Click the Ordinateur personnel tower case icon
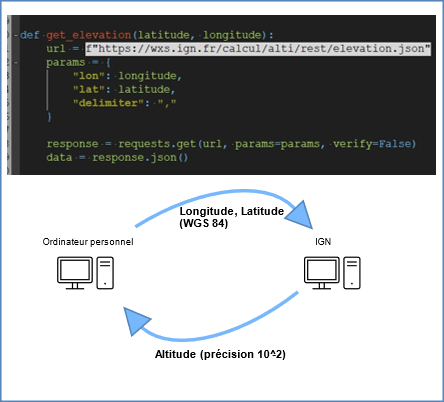 point(105,273)
